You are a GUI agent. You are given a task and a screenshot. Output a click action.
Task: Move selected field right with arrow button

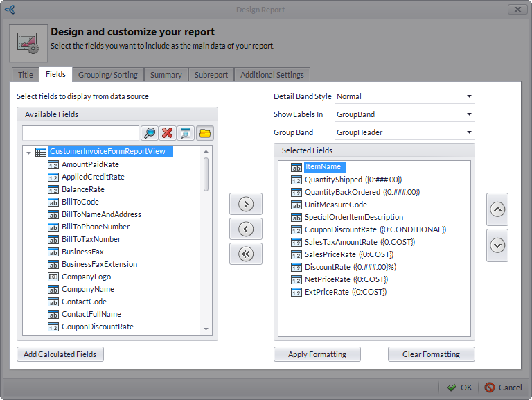[x=245, y=204]
